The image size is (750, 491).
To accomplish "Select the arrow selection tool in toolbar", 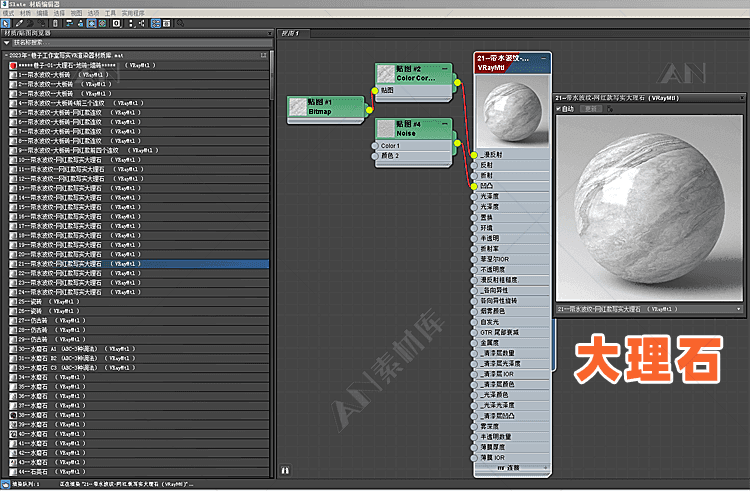I will coord(6,22).
